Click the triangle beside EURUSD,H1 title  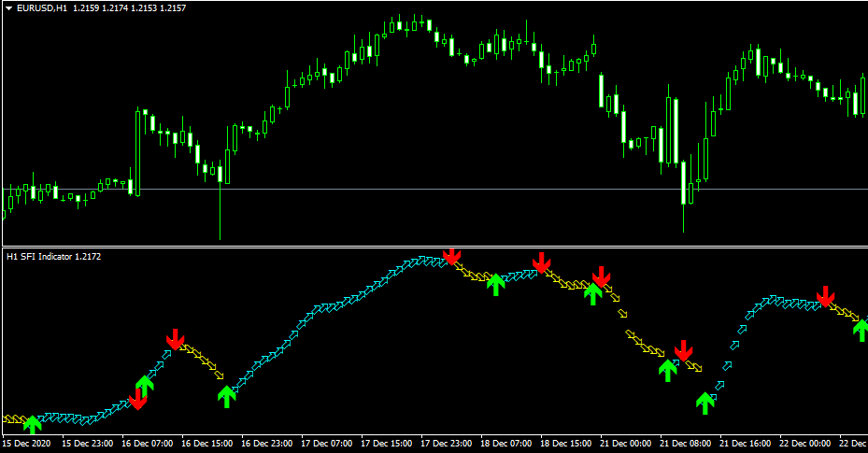pos(8,7)
